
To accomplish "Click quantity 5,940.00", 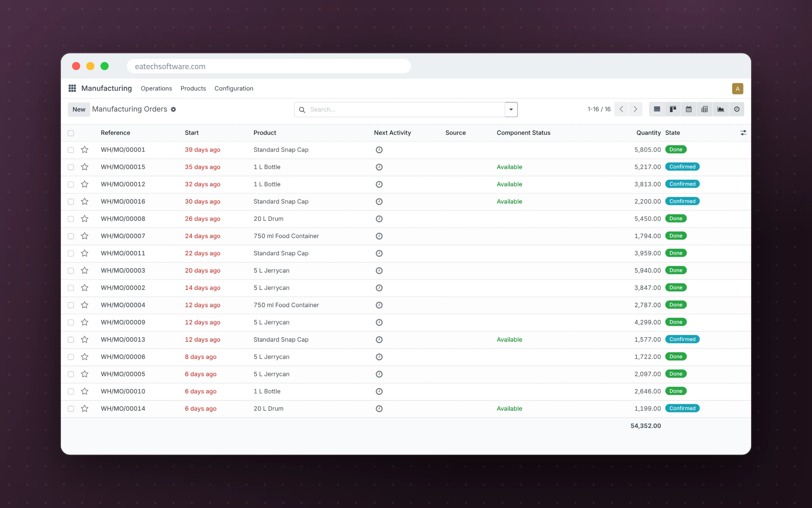I will (648, 271).
